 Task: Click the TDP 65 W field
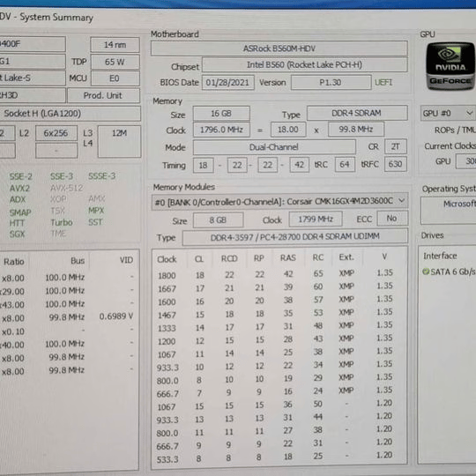click(x=115, y=62)
